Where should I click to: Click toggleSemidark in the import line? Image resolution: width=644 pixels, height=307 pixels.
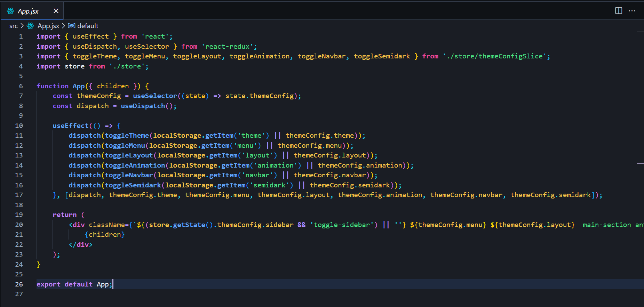tap(382, 56)
